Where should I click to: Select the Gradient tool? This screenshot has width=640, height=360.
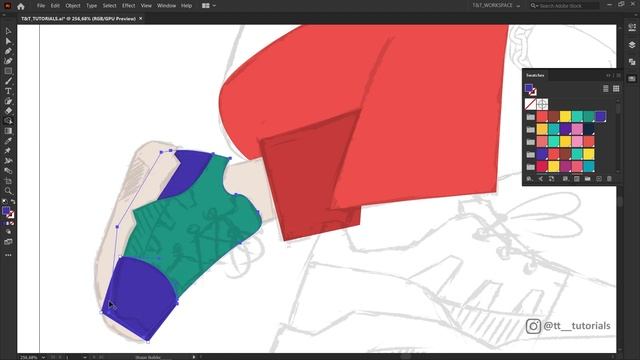tap(8, 131)
